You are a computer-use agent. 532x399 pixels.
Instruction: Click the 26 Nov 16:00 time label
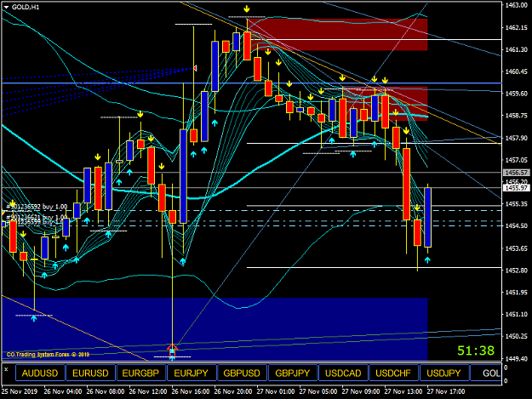(x=191, y=391)
